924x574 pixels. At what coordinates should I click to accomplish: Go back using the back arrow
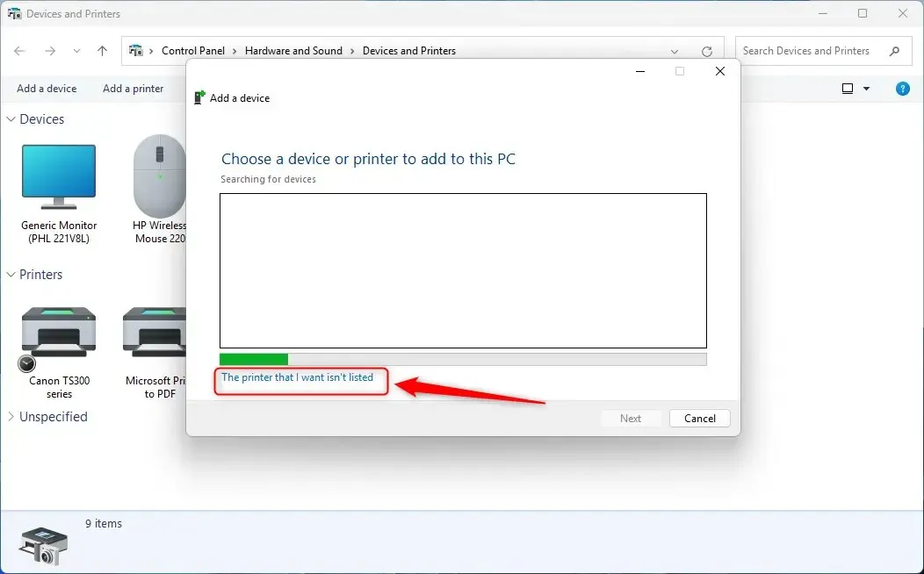tap(19, 51)
